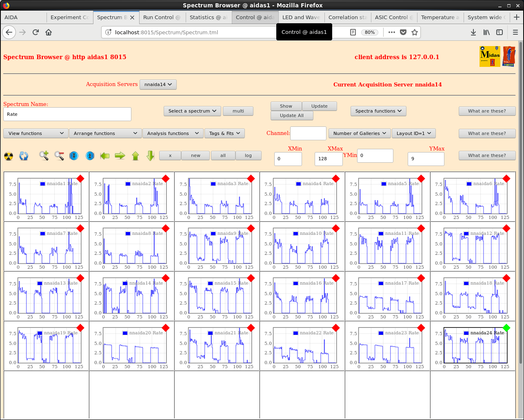Click the green right arrow icon
The image size is (524, 420).
tap(120, 156)
